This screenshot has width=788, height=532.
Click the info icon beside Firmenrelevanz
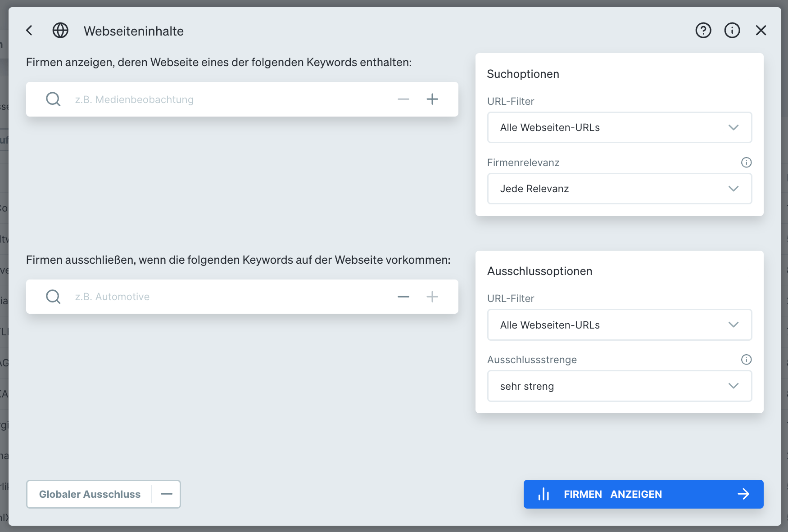tap(746, 162)
